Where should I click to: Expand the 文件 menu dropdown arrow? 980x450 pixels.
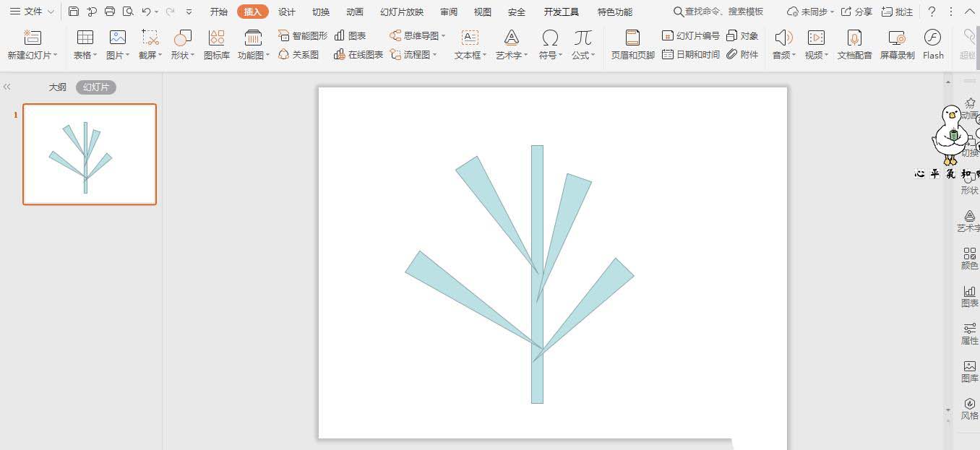tap(51, 12)
